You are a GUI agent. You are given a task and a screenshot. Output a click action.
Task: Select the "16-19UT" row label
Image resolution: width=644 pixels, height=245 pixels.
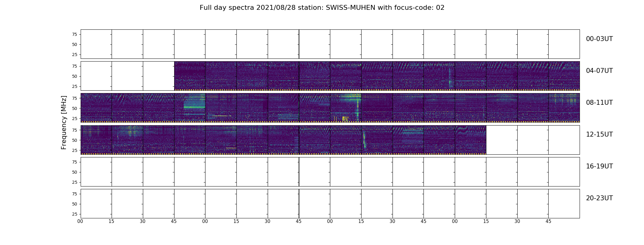point(599,166)
